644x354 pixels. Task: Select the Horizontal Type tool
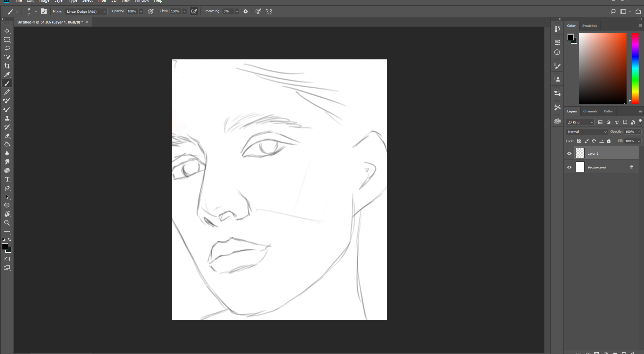coord(7,179)
